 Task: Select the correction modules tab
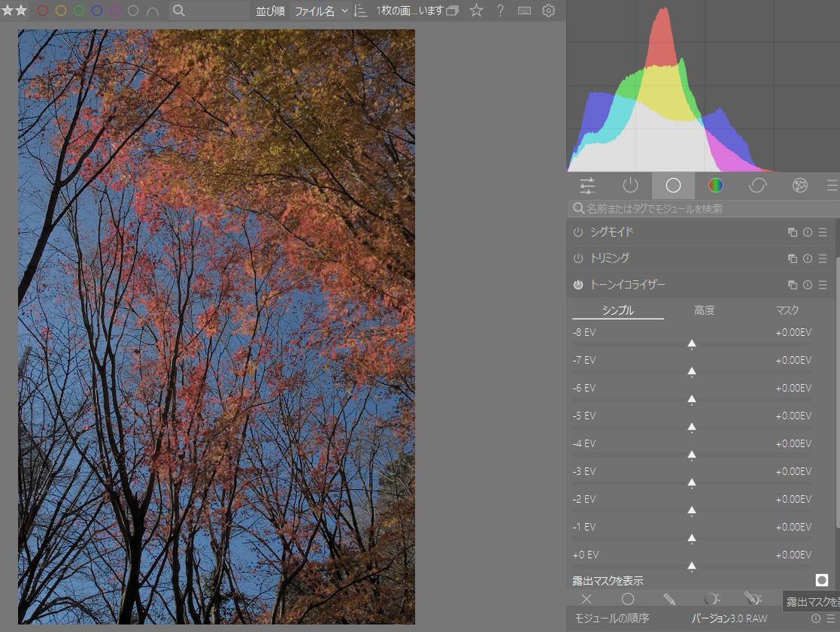point(758,186)
